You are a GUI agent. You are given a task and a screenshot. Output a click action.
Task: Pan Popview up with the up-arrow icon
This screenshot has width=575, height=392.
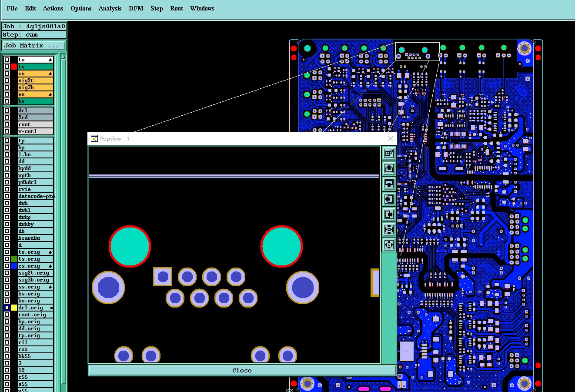(389, 168)
